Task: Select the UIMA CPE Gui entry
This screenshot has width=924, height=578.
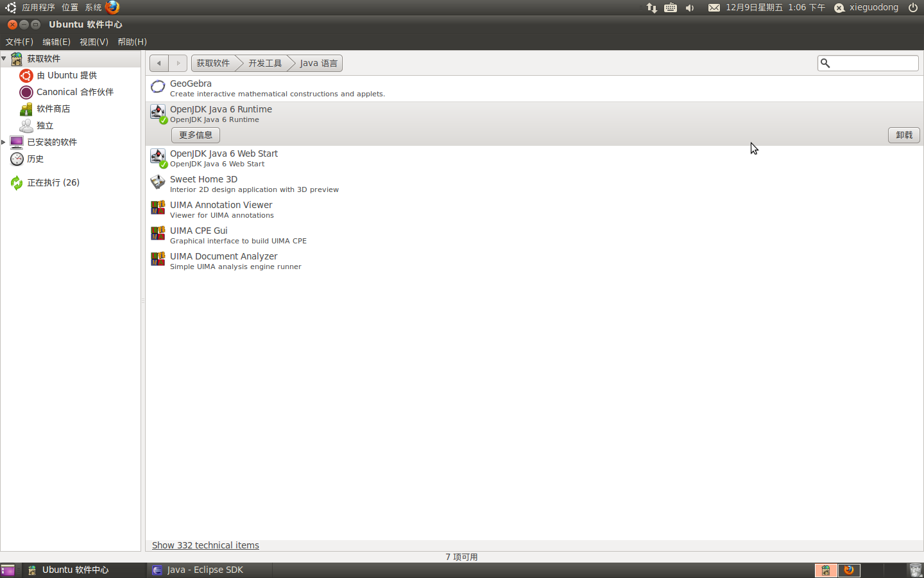Action: [535, 236]
